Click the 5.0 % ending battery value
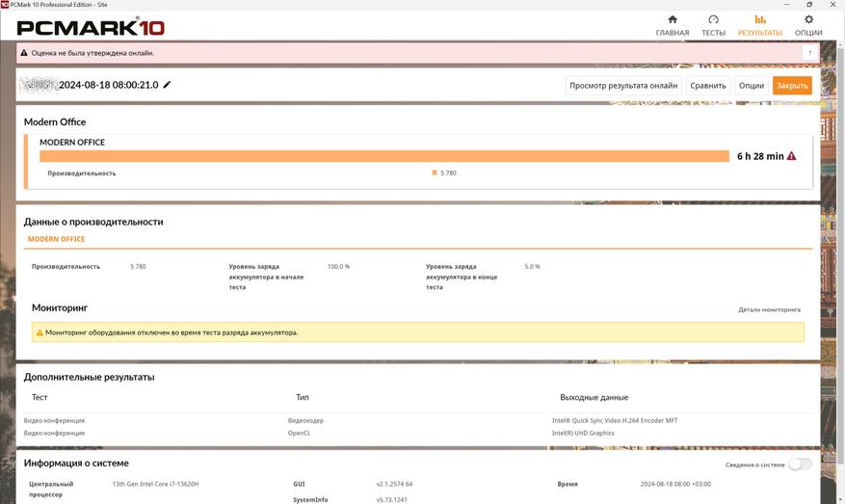This screenshot has width=845, height=504. (532, 266)
